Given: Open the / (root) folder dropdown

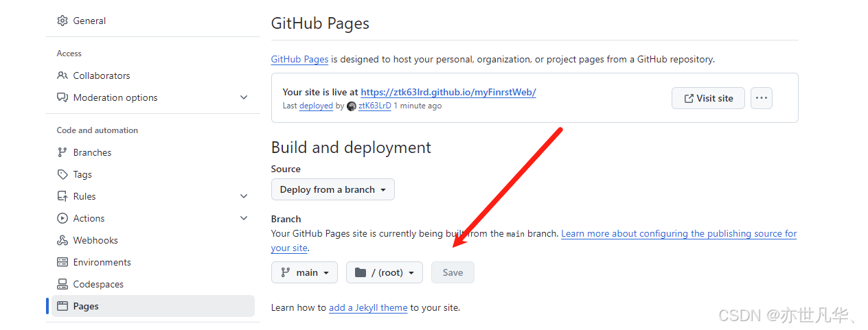Looking at the screenshot, I should [x=385, y=272].
